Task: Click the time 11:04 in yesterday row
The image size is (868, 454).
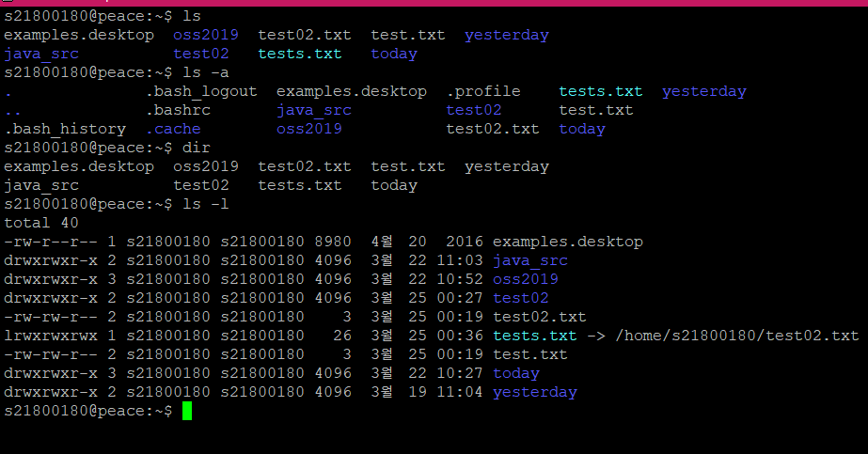Action: (x=460, y=392)
